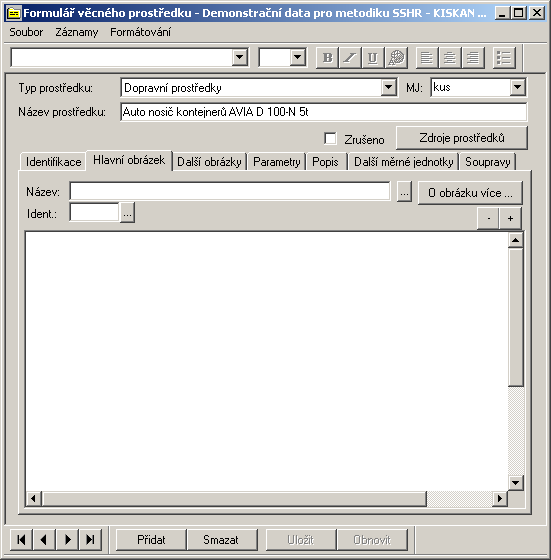Click the Zdroje prostředků button
The height and width of the screenshot is (560, 551).
tap(462, 138)
